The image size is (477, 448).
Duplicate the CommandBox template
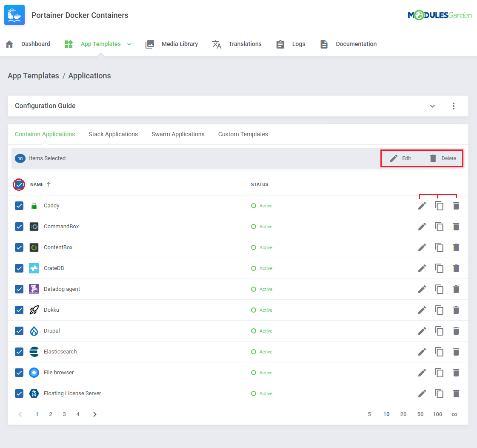439,227
